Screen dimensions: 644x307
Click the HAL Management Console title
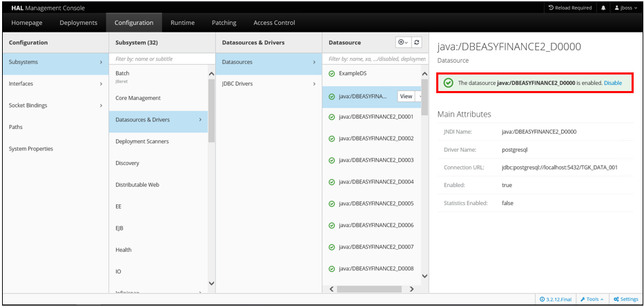point(48,8)
